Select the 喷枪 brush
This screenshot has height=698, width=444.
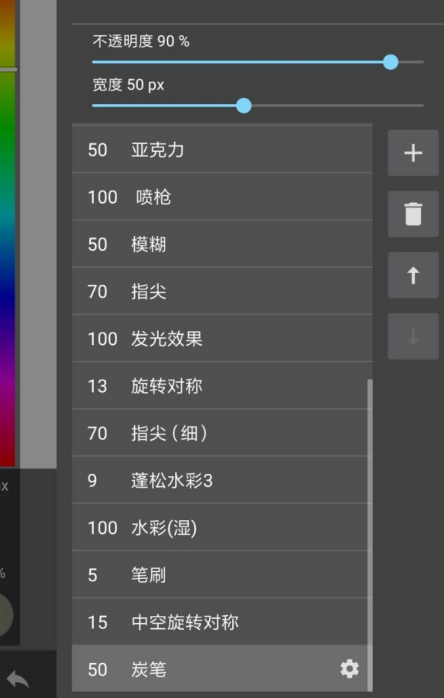[x=222, y=197]
